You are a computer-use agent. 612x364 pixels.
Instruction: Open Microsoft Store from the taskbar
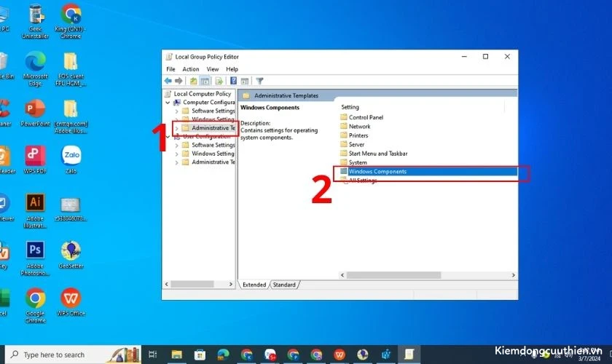coord(200,355)
